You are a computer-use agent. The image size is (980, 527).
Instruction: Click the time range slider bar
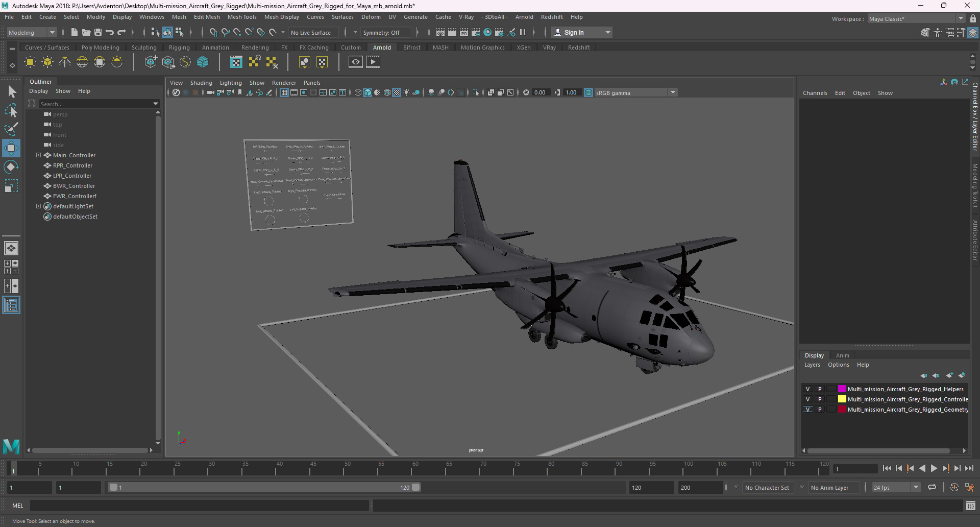coord(264,488)
